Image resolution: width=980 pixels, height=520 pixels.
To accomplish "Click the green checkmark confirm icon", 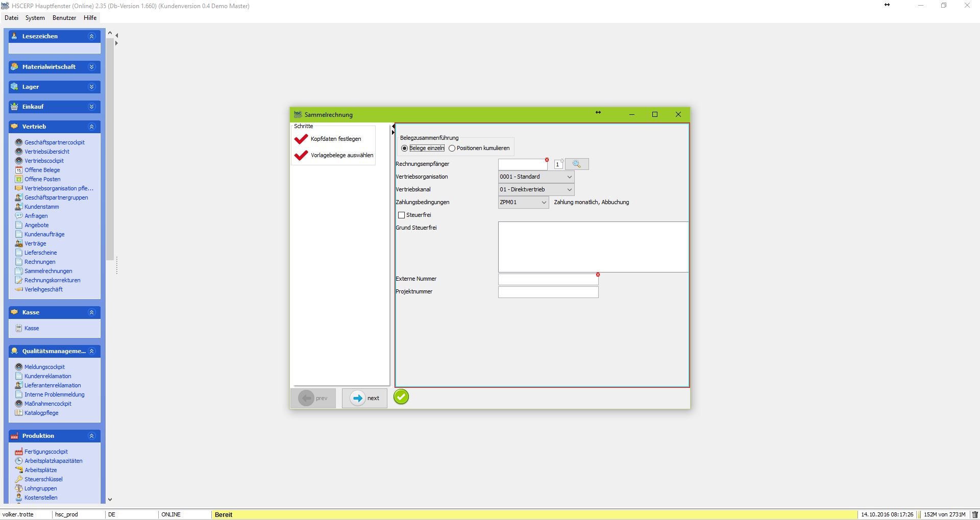I will [x=401, y=397].
